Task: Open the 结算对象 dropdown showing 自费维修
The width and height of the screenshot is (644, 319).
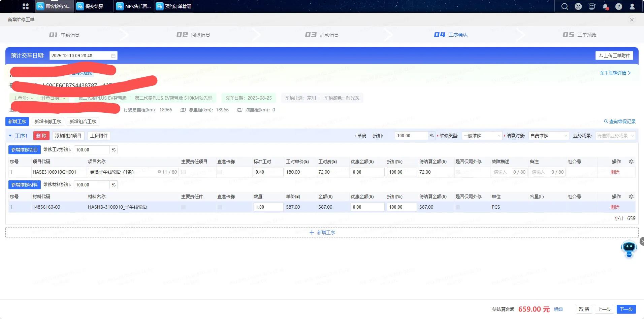Action: [x=548, y=136]
